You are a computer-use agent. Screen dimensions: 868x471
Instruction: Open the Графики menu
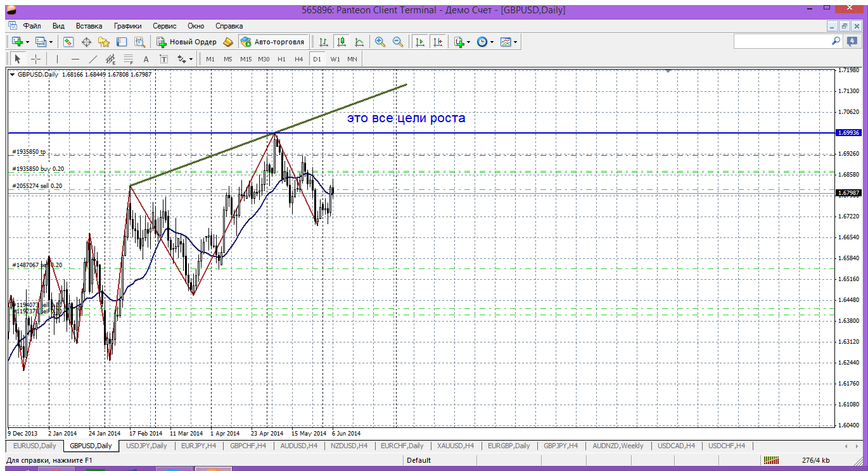point(128,26)
